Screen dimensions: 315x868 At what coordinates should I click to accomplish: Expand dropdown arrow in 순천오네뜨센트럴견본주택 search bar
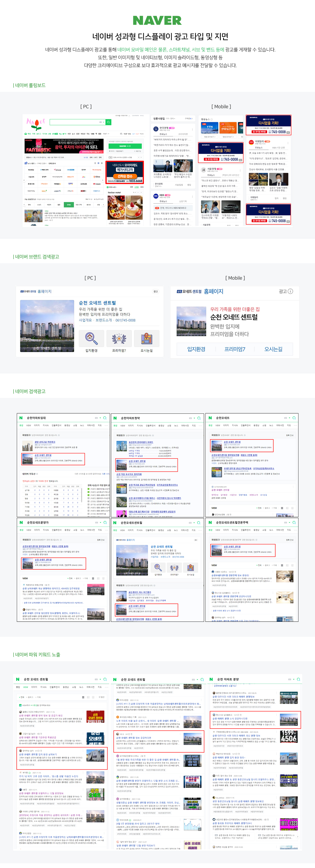click(x=289, y=522)
